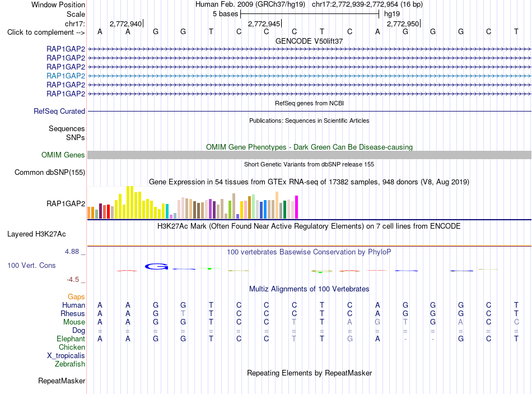This screenshot has height=394, width=532.
Task: Click the Zebrafish species label
Action: click(x=70, y=364)
